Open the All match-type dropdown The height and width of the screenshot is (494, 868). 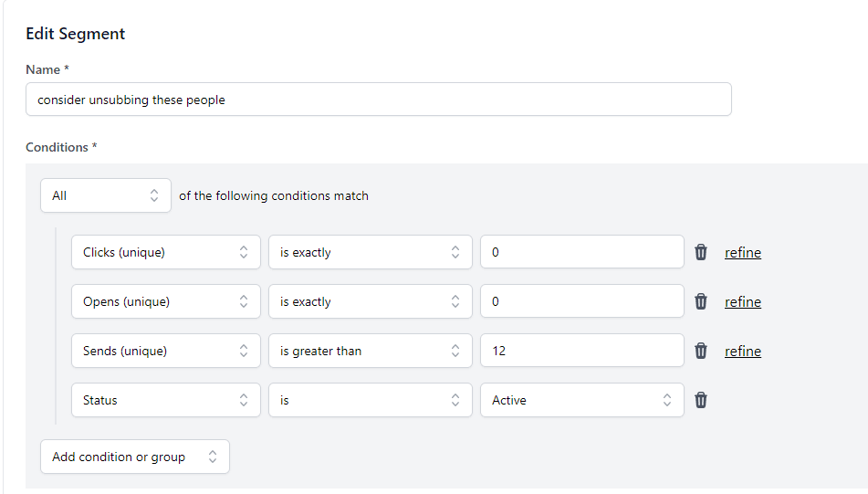click(106, 195)
